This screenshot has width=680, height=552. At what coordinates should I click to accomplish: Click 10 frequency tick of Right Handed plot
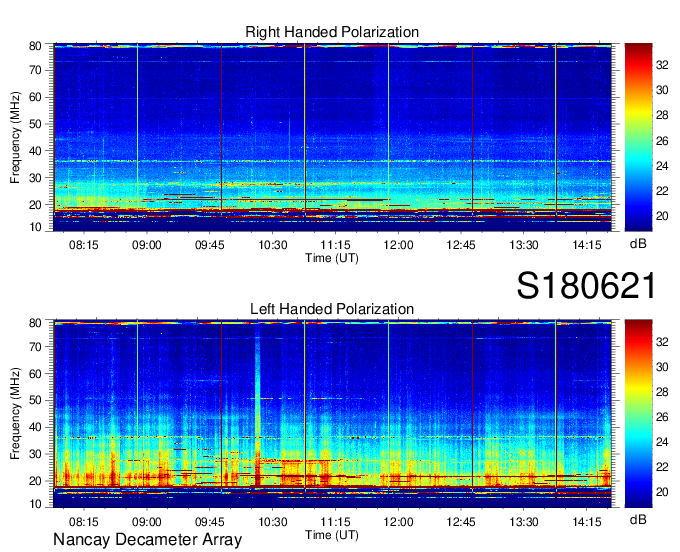click(35, 227)
